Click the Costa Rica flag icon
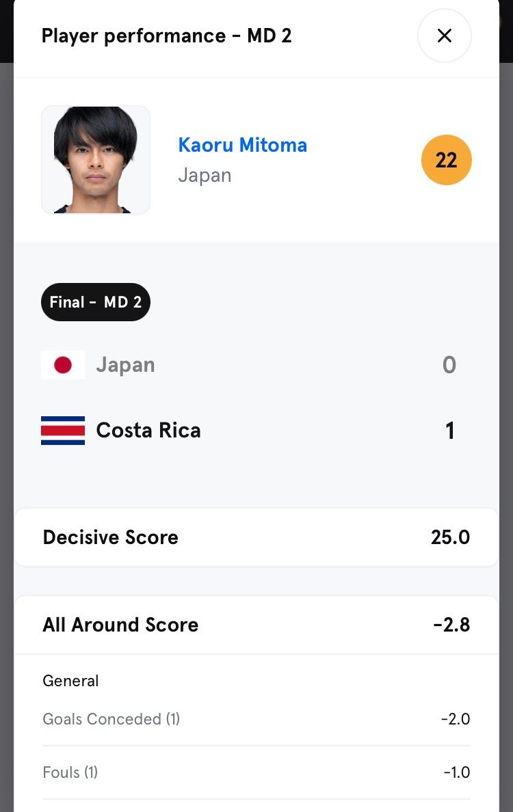Viewport: 513px width, 812px height. [x=63, y=431]
